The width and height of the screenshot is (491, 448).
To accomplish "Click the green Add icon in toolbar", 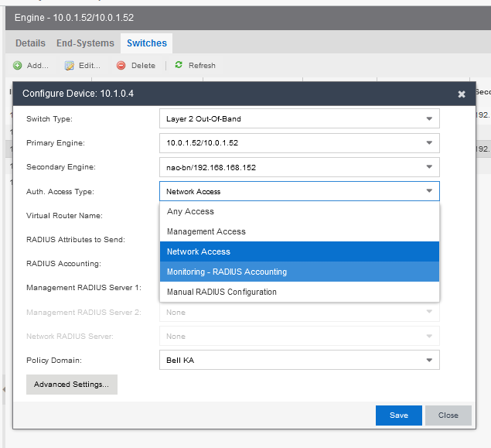I will point(17,66).
